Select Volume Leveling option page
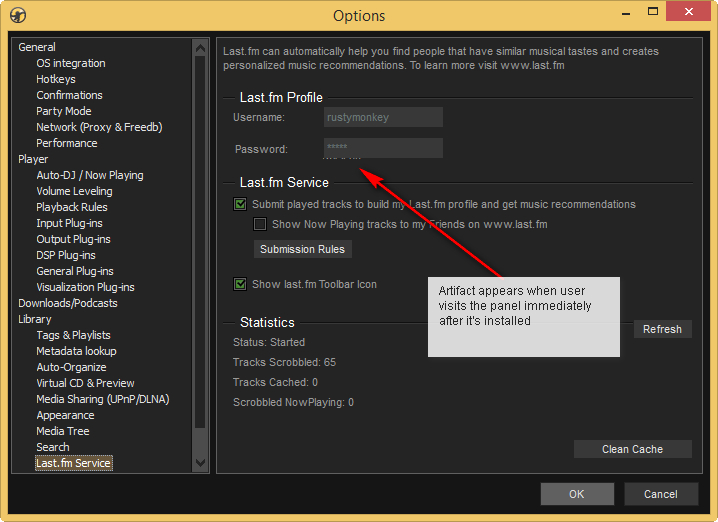This screenshot has width=718, height=522. pyautogui.click(x=74, y=191)
